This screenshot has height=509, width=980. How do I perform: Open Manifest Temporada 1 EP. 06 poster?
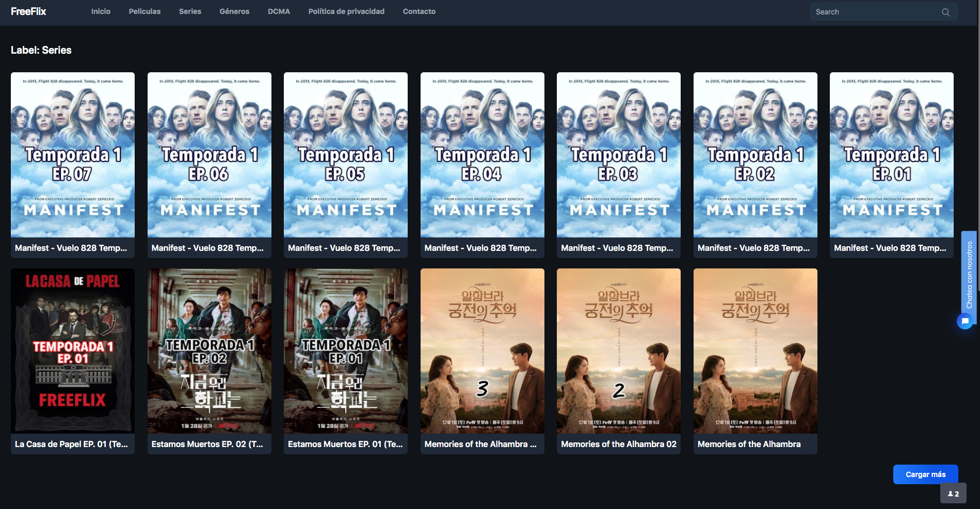(x=210, y=155)
